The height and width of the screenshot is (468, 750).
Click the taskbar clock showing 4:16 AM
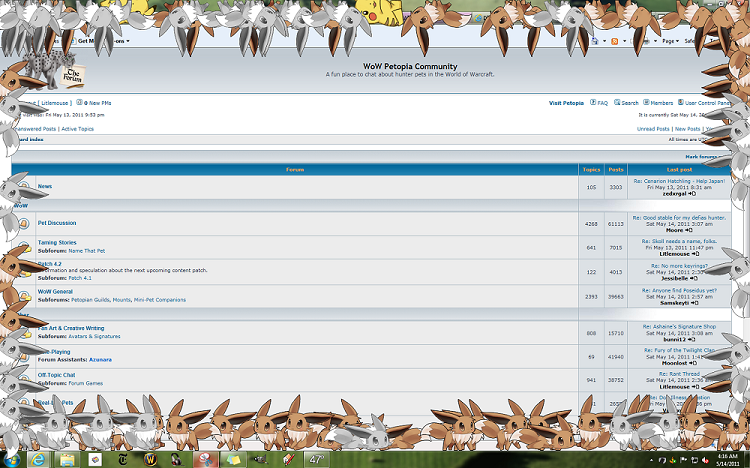click(x=727, y=460)
